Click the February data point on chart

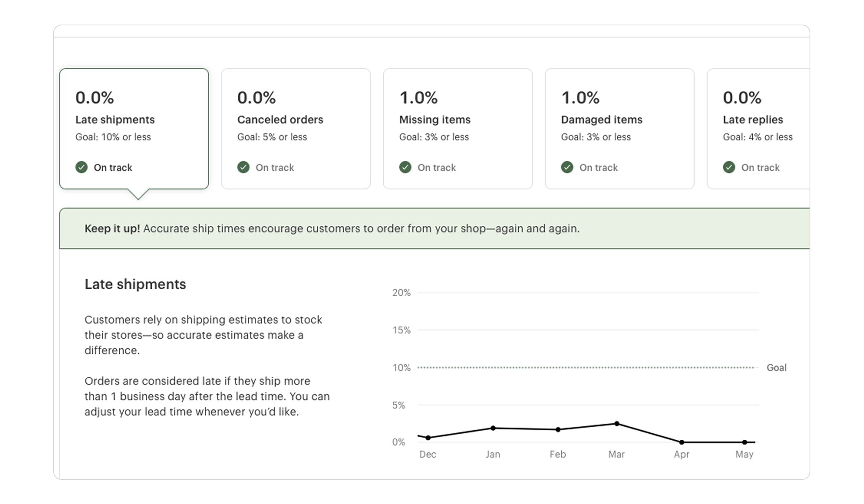pos(558,430)
